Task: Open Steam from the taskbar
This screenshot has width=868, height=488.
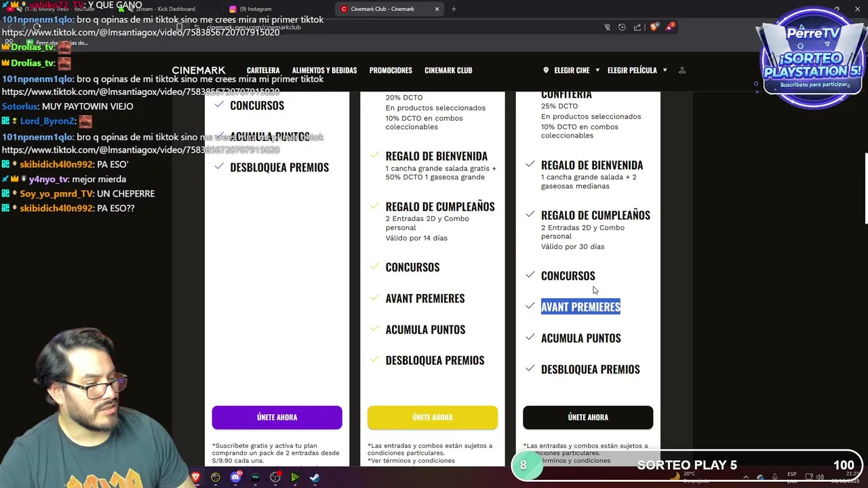Action: pos(315,477)
